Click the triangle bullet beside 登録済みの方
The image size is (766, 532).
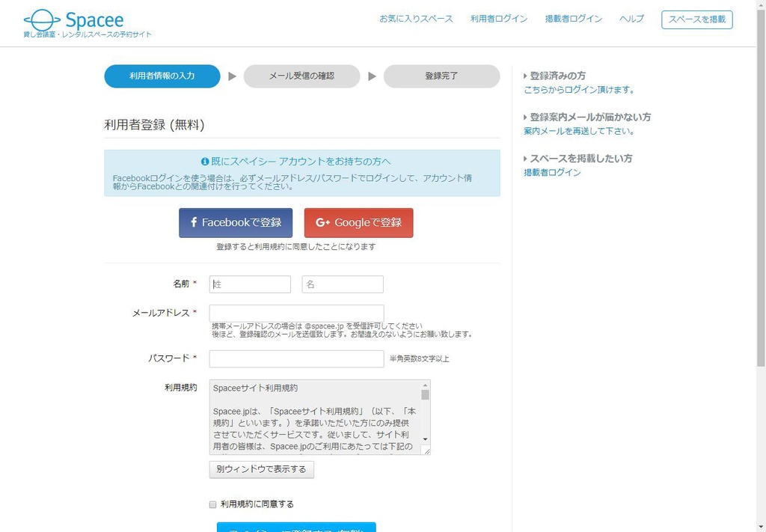(x=525, y=76)
